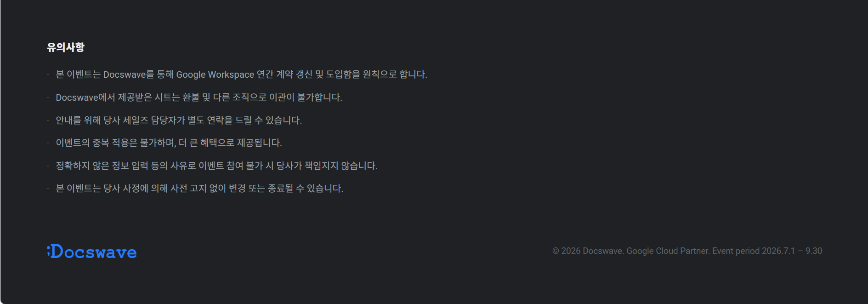The height and width of the screenshot is (304, 868).
Task: Click the words 'Google Workspace' in first notice
Action: pos(215,75)
